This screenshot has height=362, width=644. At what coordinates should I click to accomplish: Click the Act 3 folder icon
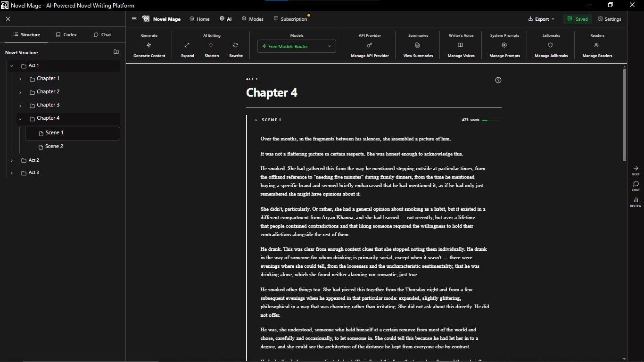pos(24,173)
